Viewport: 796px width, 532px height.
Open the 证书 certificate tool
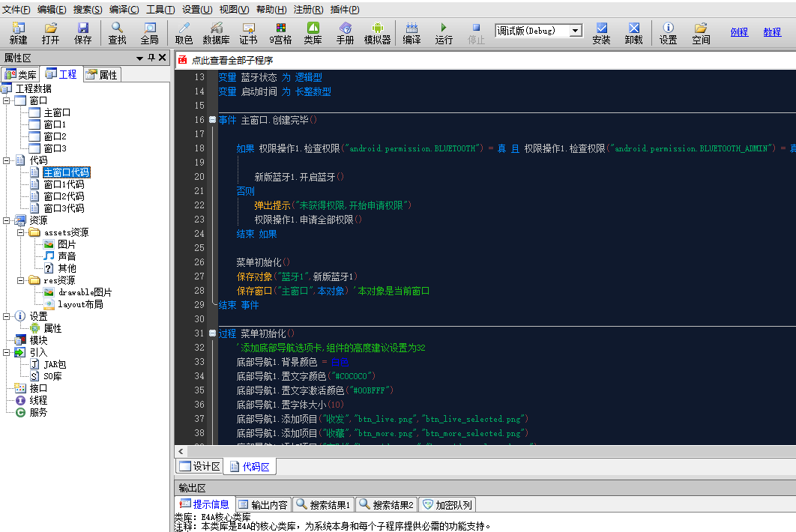click(248, 33)
